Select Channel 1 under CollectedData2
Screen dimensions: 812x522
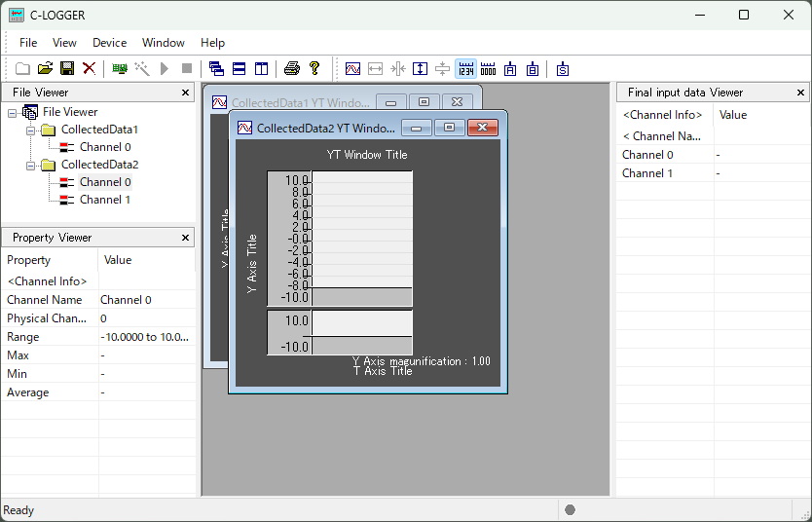coord(104,200)
